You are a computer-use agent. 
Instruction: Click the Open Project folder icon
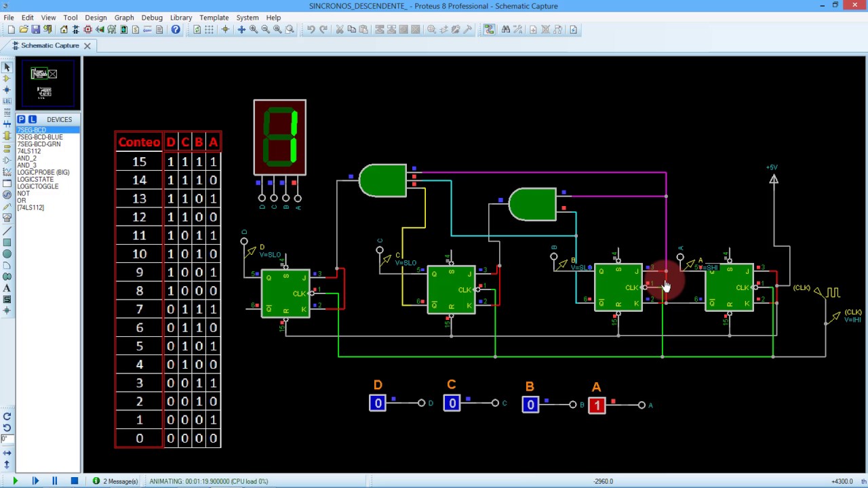coord(24,30)
